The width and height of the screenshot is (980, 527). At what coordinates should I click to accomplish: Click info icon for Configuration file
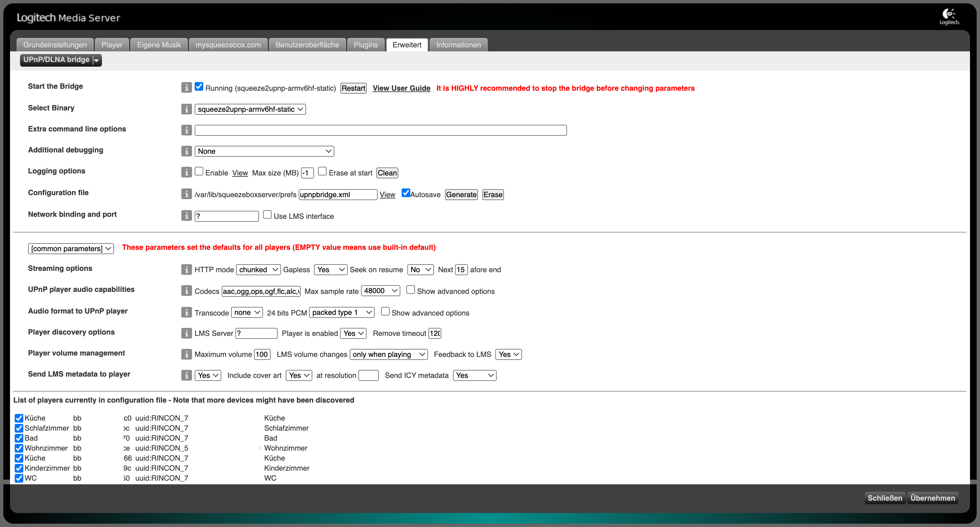(x=186, y=194)
